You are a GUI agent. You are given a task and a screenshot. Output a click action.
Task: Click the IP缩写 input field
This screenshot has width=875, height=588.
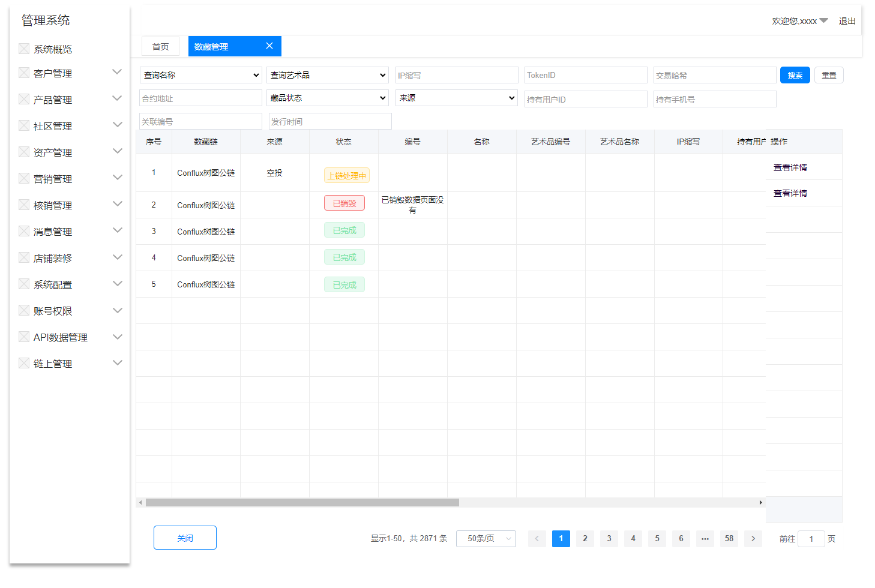tap(457, 75)
